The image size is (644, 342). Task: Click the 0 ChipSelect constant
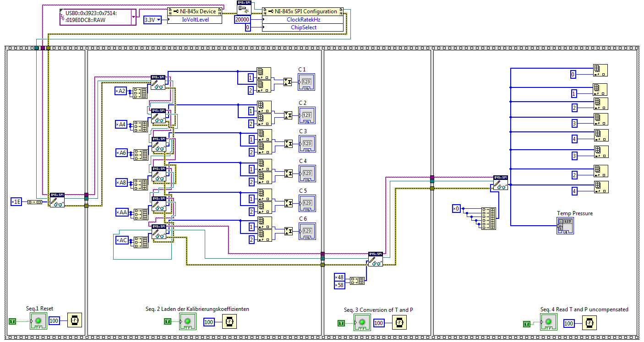[x=248, y=27]
